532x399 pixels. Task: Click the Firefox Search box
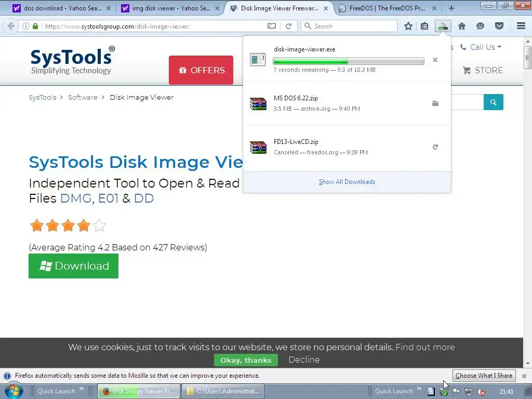[349, 26]
